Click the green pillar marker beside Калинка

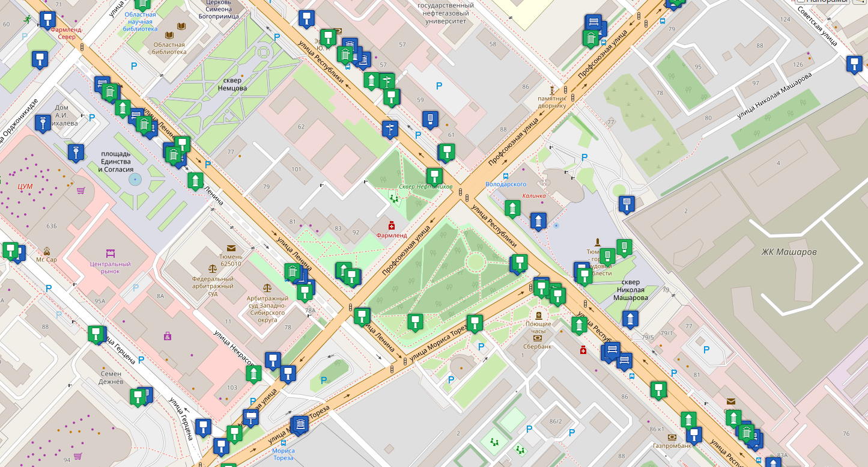[512, 208]
